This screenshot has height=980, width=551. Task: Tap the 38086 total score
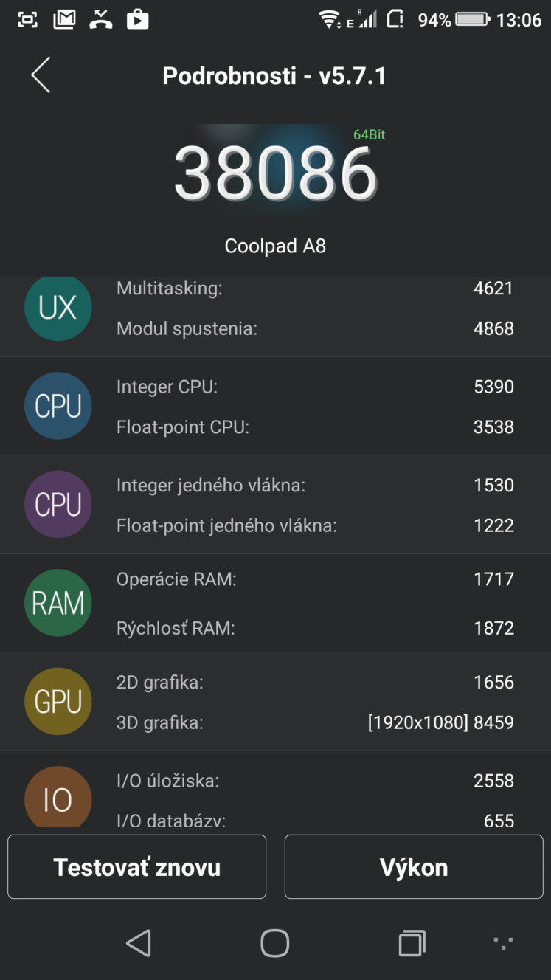tap(275, 174)
